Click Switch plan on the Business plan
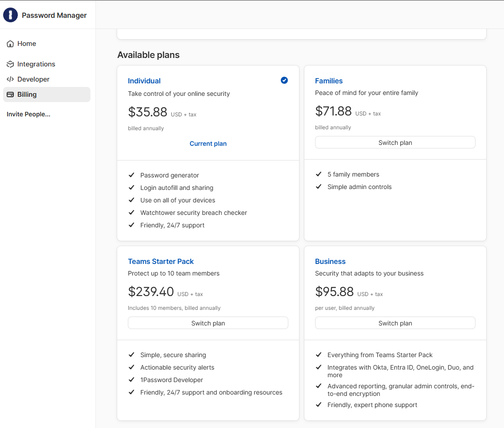 tap(395, 323)
